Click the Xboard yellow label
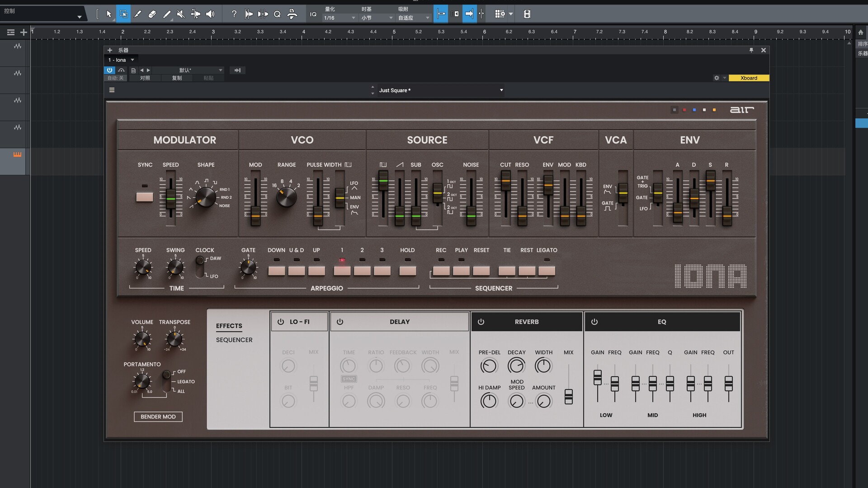868x488 pixels. coord(748,78)
